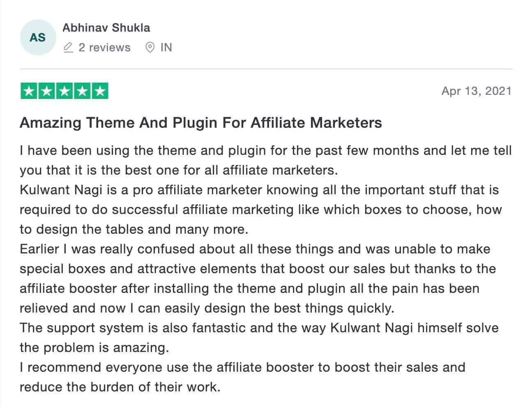Select the third green star
The height and width of the screenshot is (407, 532).
64,91
